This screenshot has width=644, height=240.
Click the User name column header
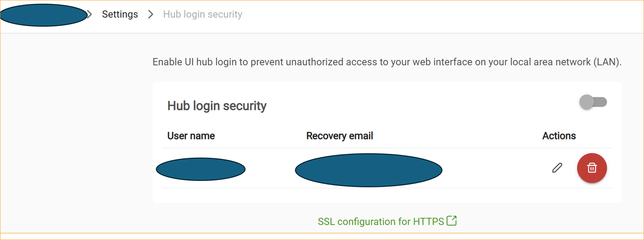pos(191,136)
